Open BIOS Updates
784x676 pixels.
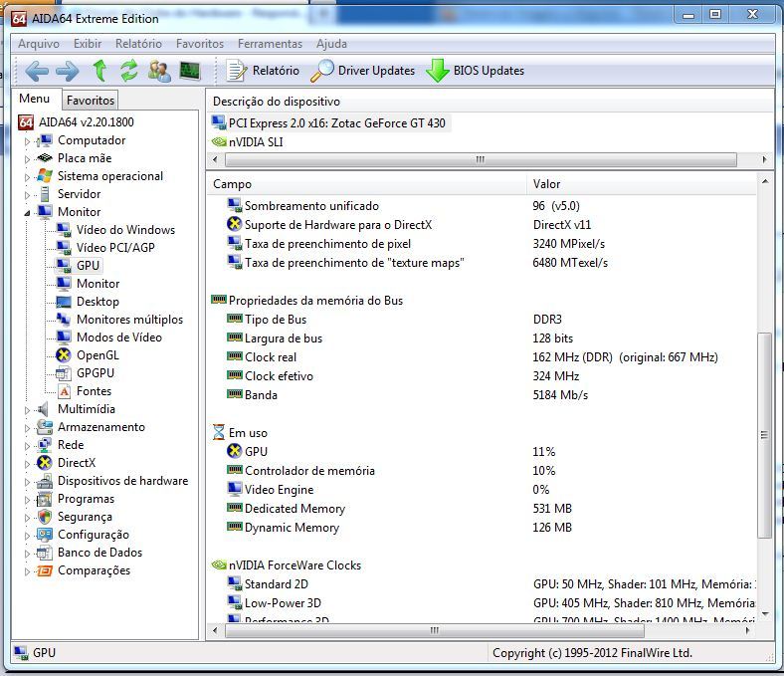tap(476, 71)
